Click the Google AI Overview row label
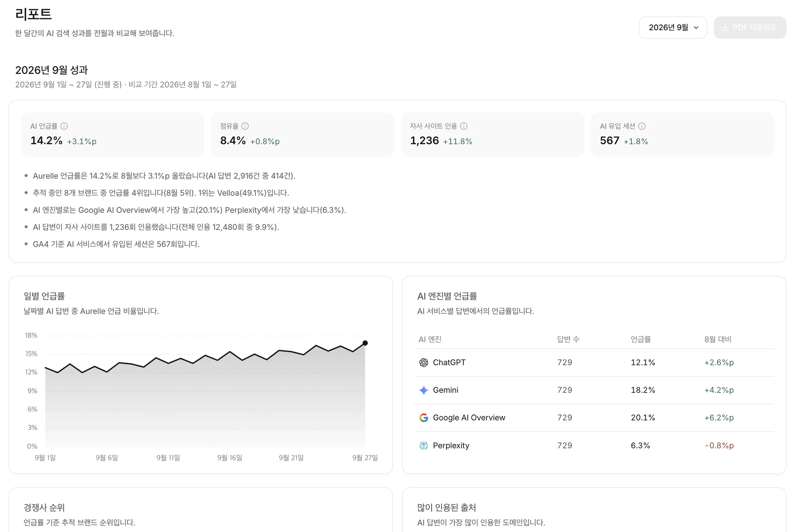This screenshot has width=795, height=532. click(469, 417)
